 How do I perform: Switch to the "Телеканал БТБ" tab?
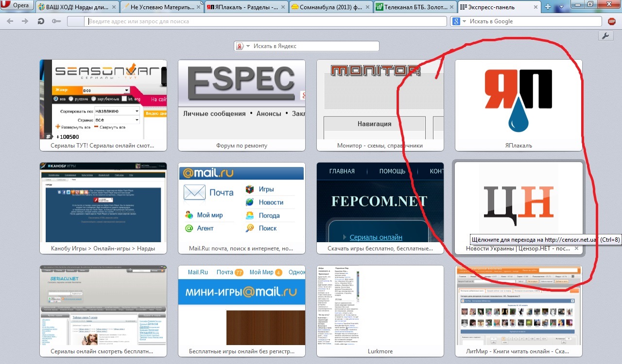(415, 7)
